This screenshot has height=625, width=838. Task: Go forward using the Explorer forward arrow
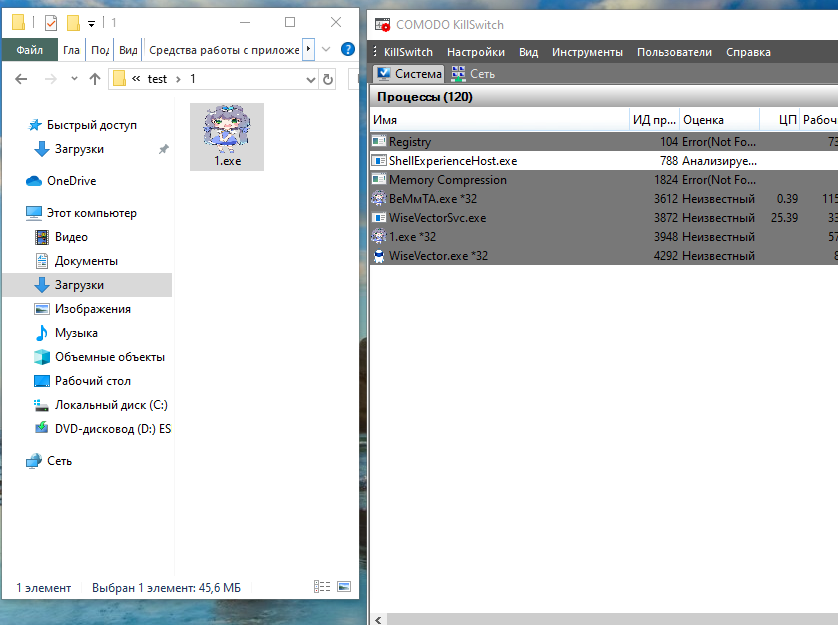[51, 79]
